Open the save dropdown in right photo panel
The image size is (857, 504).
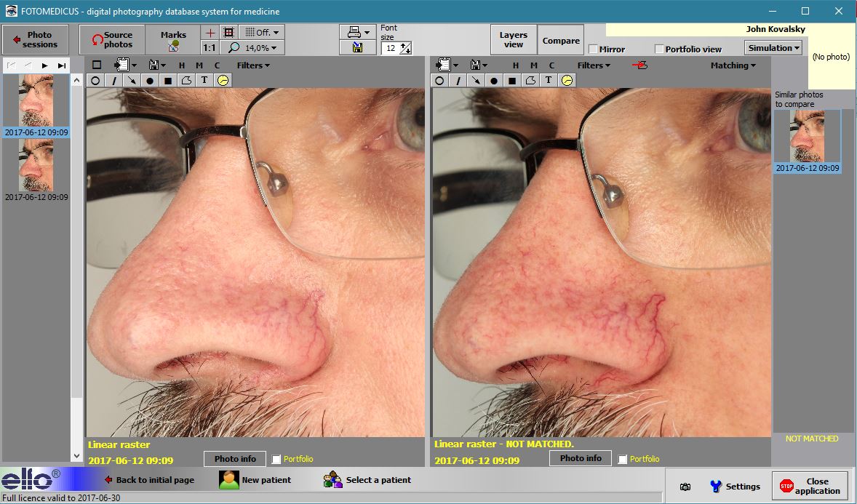tap(479, 65)
